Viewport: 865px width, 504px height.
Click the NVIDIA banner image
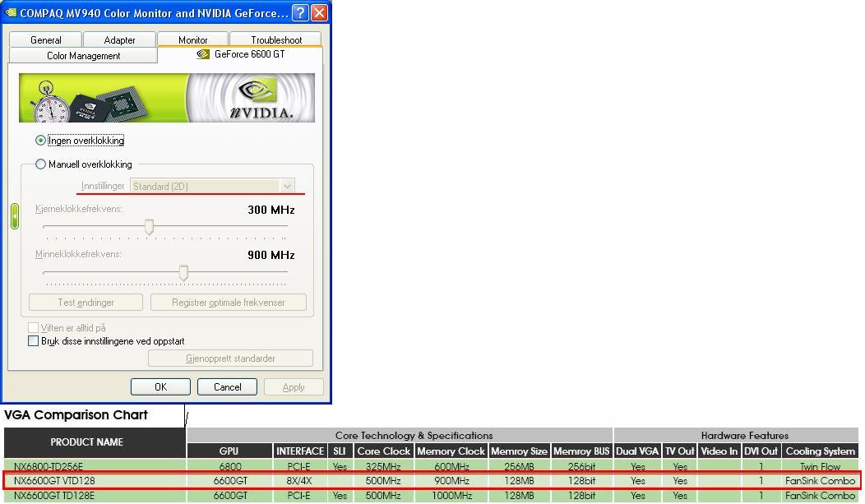click(x=167, y=98)
